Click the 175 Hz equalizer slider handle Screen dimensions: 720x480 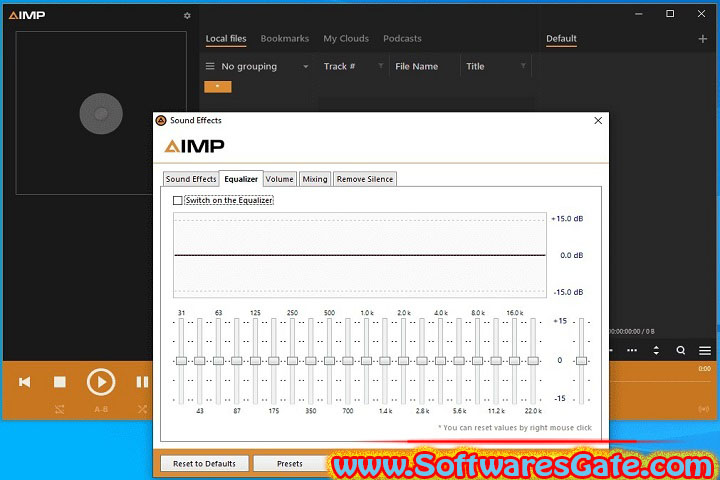tap(274, 361)
